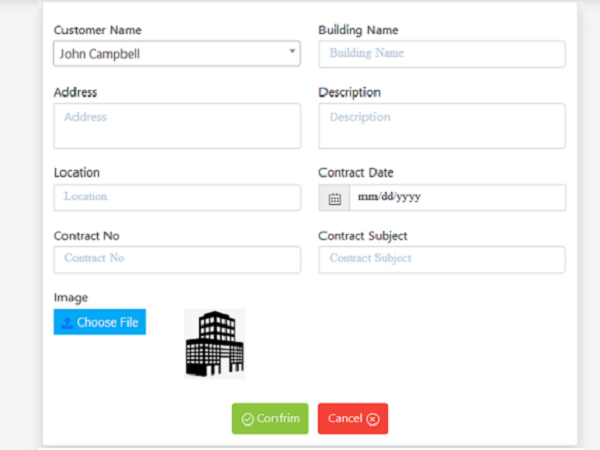Image resolution: width=600 pixels, height=450 pixels.
Task: Focus the Contract No input field
Action: tap(176, 259)
